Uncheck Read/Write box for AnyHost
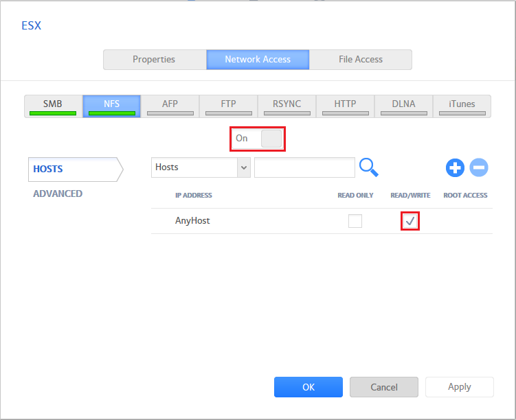516x420 pixels. pos(410,221)
